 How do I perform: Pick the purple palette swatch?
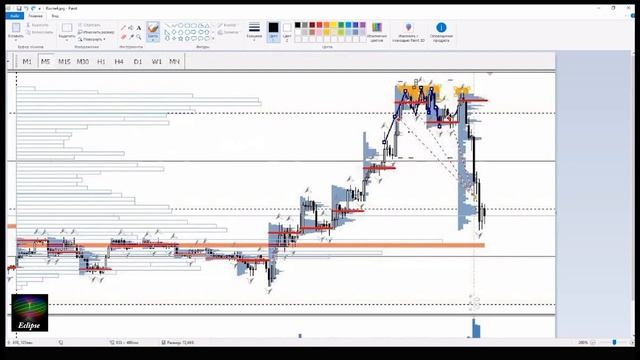362,25
